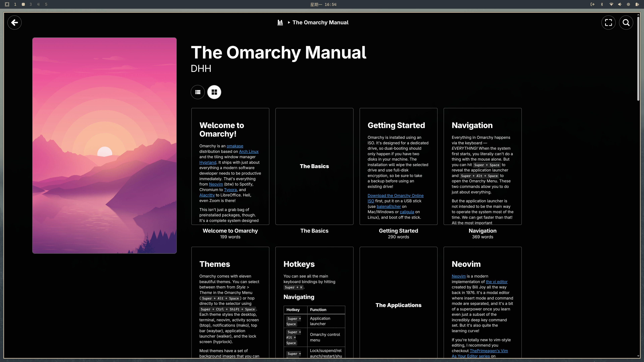
Task: Open the Welcome to Omarchy! card
Action: (230, 166)
